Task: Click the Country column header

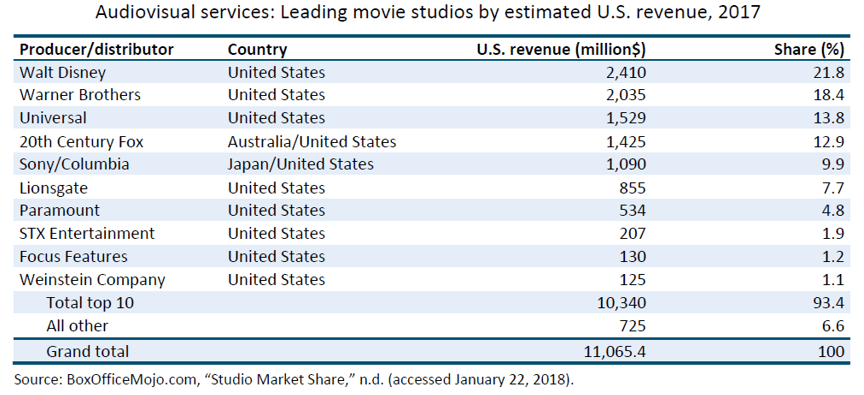Action: (x=257, y=50)
